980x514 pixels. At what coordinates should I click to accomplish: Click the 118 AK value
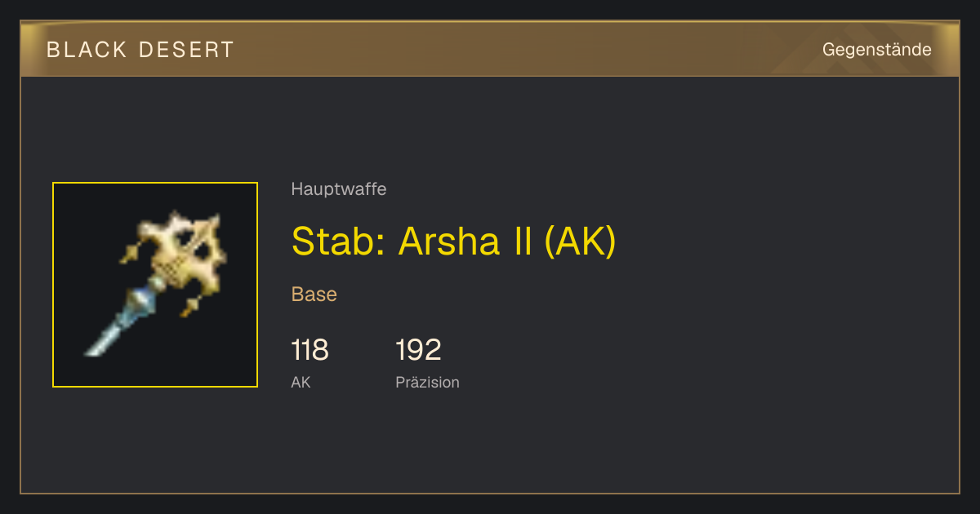310,350
